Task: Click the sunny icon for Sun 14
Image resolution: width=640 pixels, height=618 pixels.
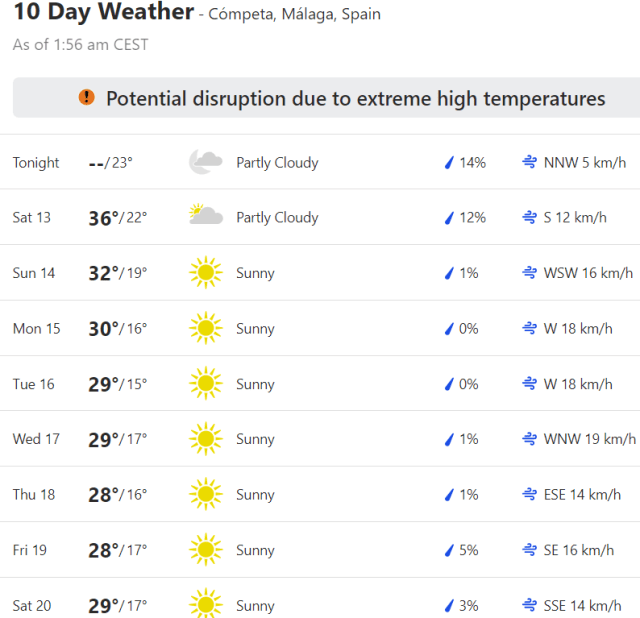Action: point(205,273)
